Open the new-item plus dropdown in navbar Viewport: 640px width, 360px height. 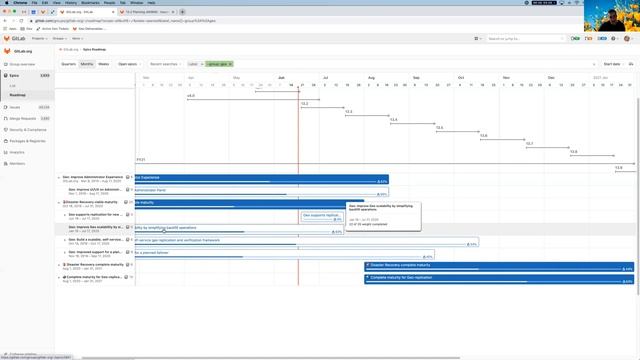point(478,38)
